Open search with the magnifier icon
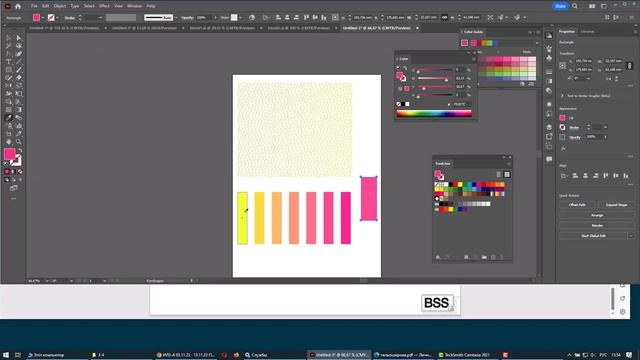The width and height of the screenshot is (640, 360). [x=575, y=6]
